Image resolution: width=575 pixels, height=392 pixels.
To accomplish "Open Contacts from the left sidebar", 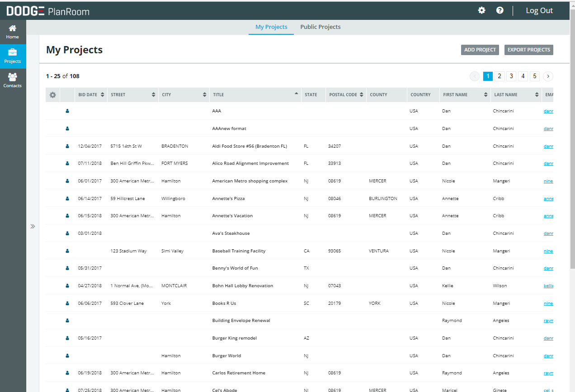I will (12, 80).
